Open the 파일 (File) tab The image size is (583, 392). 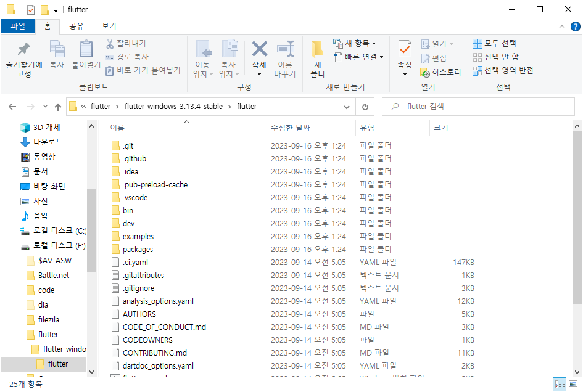(x=18, y=26)
